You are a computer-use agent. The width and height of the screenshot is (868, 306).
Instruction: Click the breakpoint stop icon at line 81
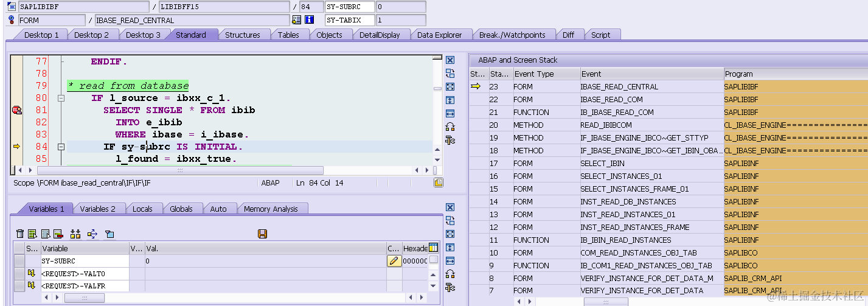pos(16,110)
